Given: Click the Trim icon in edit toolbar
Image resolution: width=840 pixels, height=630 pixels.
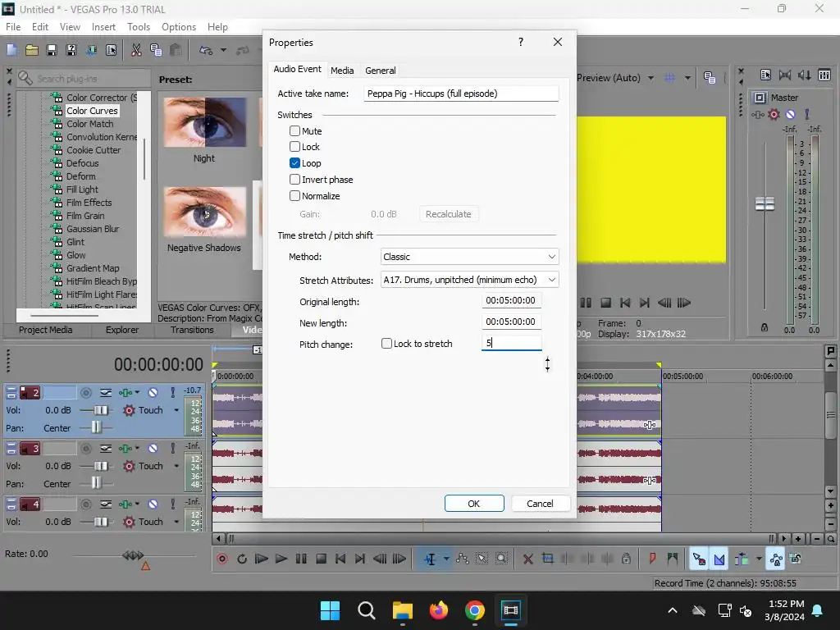Looking at the screenshot, I should click(547, 559).
